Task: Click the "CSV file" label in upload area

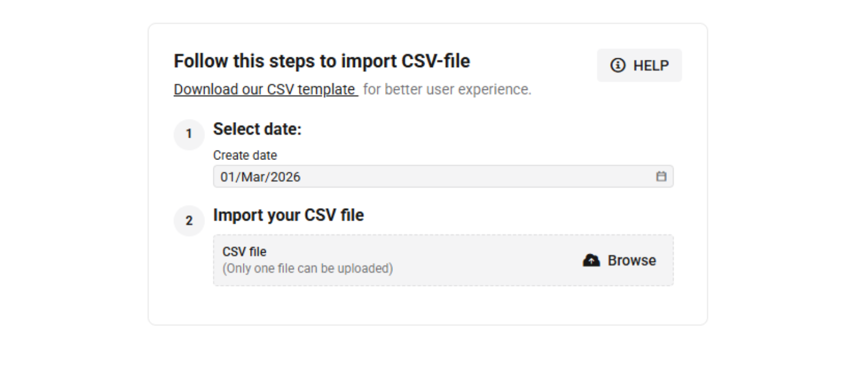Action: (x=245, y=252)
